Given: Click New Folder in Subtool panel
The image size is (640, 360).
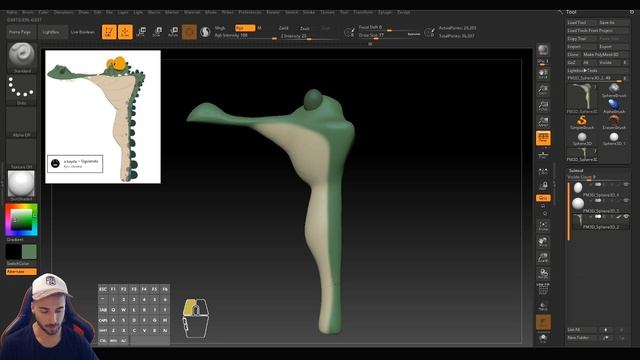Looking at the screenshot, I should coord(581,338).
